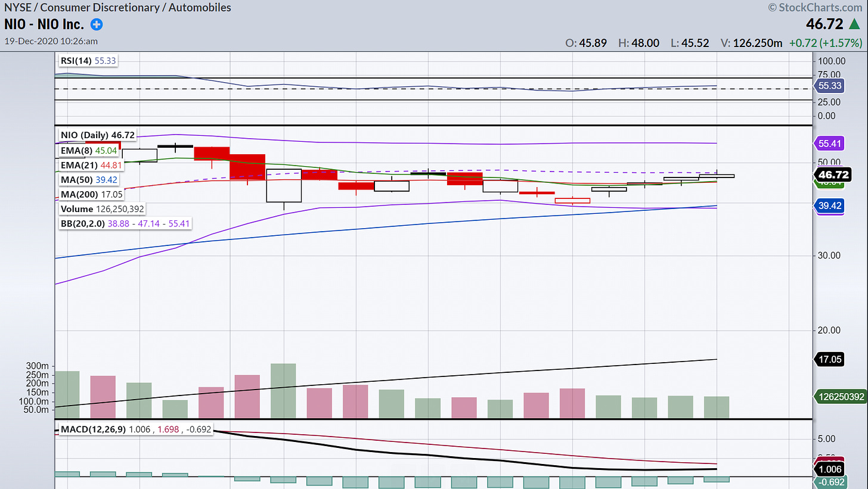868x489 pixels.
Task: Click the NIO - NIO Inc. title
Action: (45, 25)
